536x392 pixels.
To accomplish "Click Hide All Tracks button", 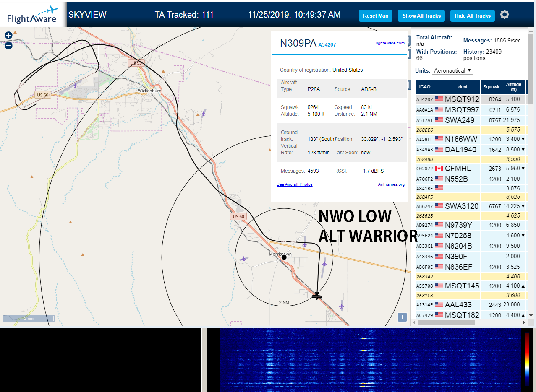I will 473,16.
